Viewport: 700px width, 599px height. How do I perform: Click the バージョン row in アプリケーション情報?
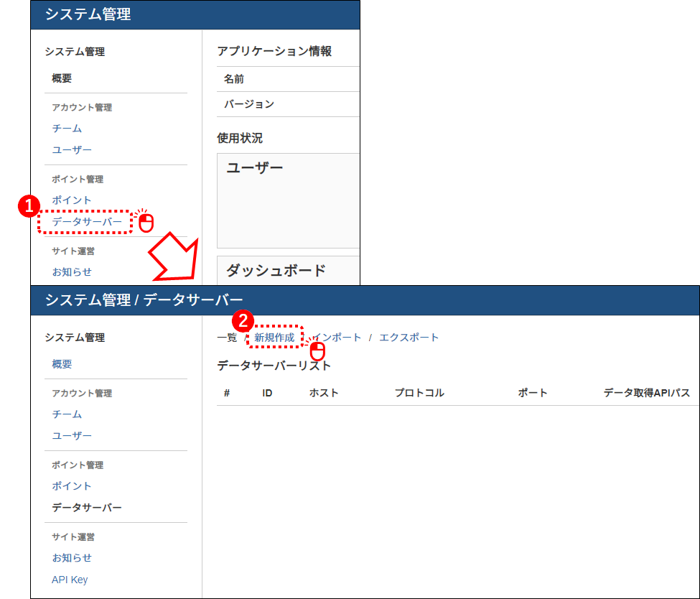tap(288, 104)
